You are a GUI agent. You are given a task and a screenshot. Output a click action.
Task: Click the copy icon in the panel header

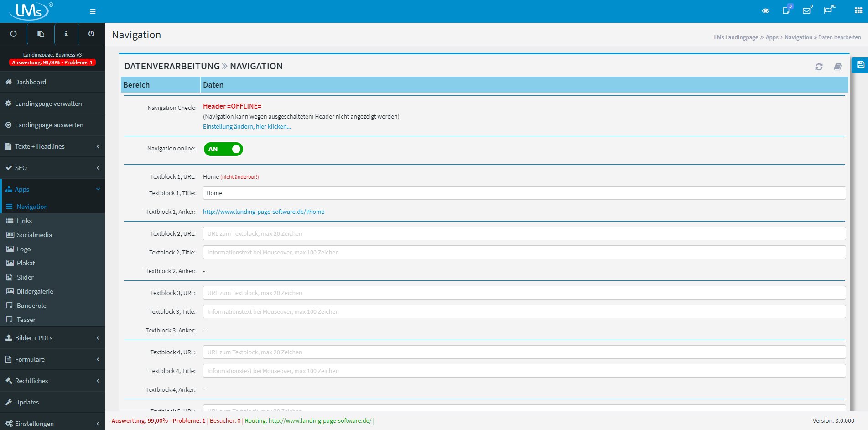coord(837,67)
